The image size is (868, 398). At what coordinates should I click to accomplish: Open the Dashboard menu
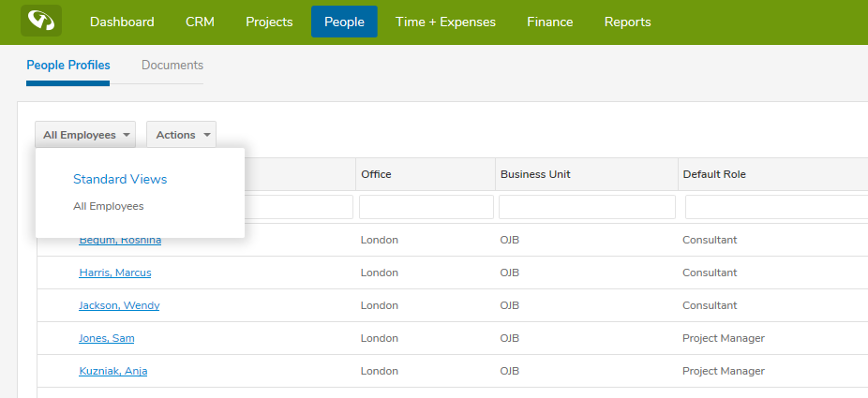pos(122,22)
